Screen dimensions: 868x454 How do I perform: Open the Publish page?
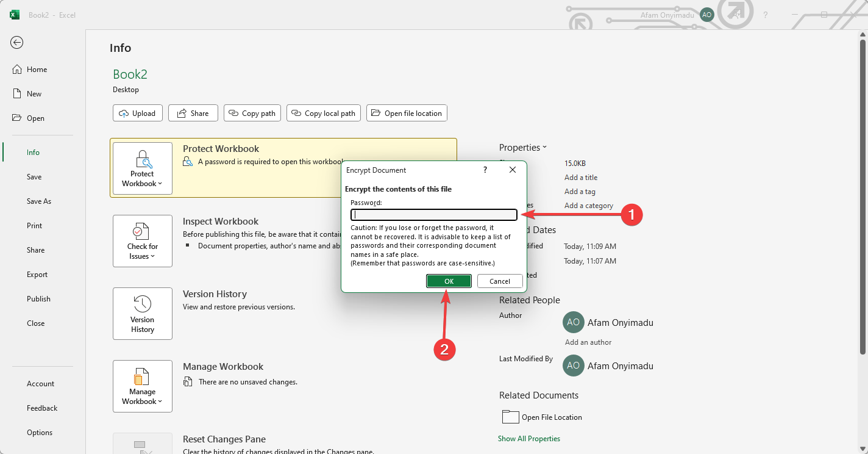click(x=38, y=299)
